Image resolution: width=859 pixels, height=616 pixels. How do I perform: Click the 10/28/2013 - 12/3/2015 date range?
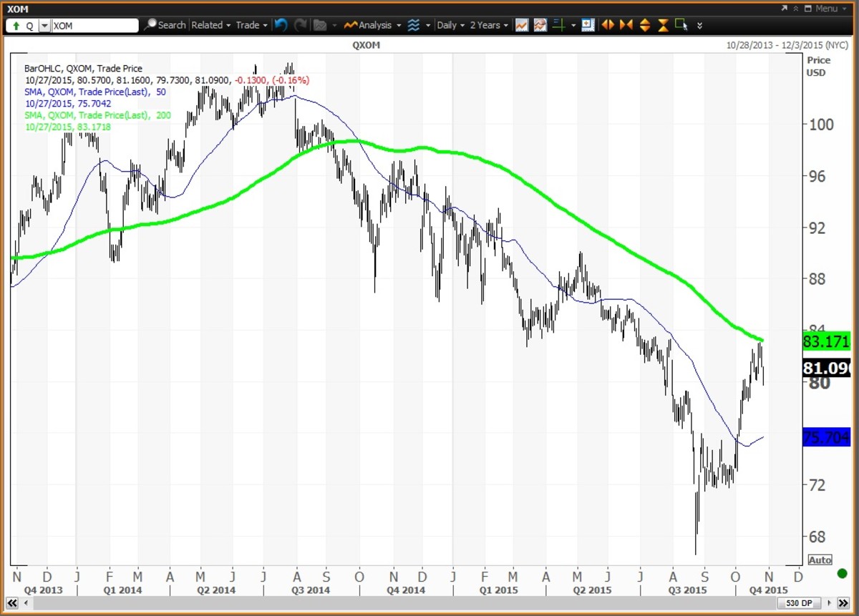coord(786,46)
